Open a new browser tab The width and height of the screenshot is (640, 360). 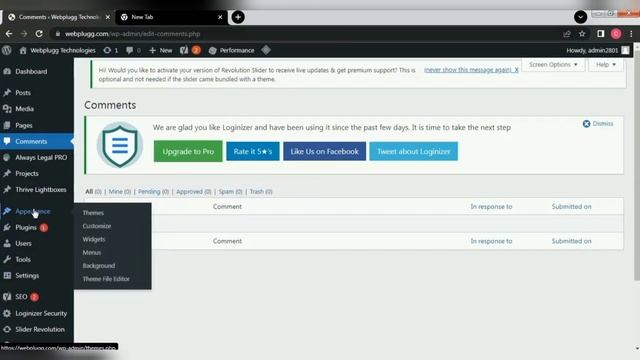tap(238, 17)
